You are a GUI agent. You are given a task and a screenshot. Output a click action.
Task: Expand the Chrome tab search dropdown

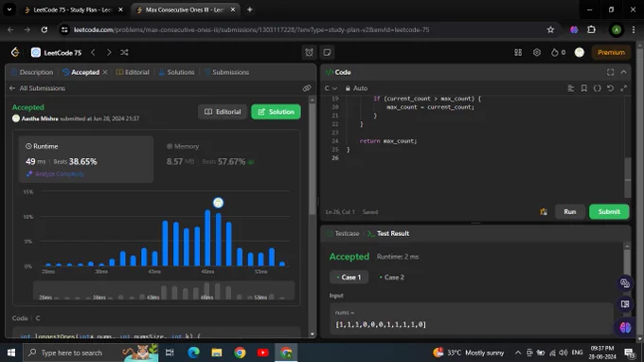click(x=9, y=9)
